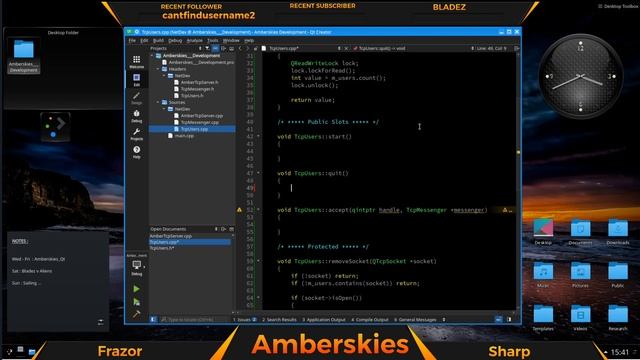Image resolution: width=640 pixels, height=360 pixels.
Task: Open the Debug menu
Action: tap(175, 40)
